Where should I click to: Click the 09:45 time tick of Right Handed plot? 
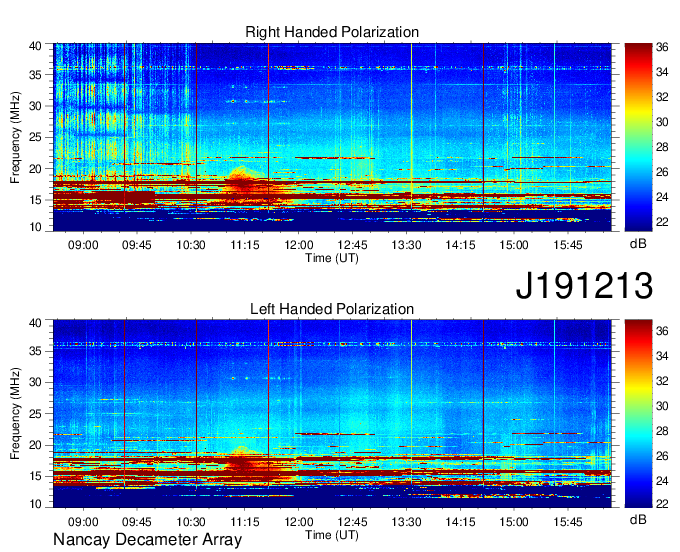tap(137, 245)
